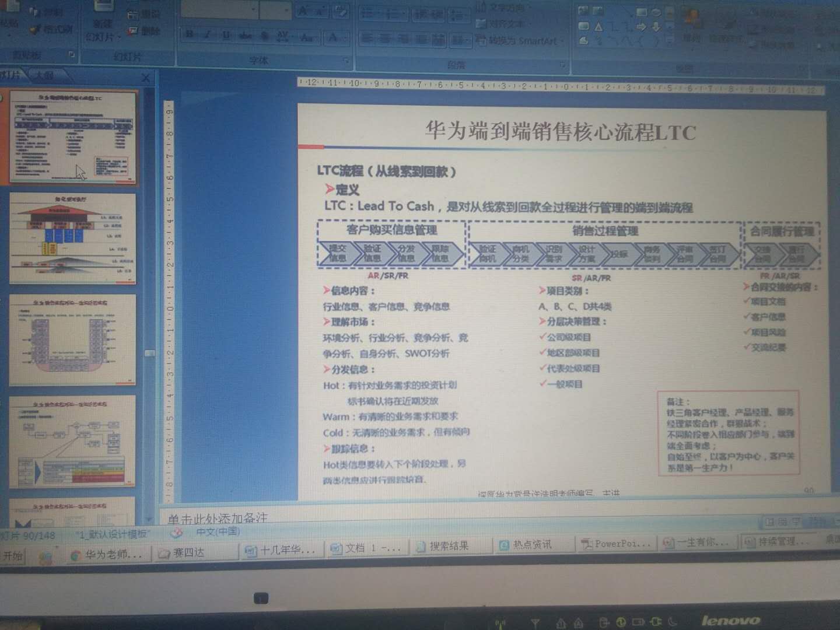Viewport: 840px width, 630px height.
Task: Toggle numbered list formatting
Action: click(x=388, y=13)
